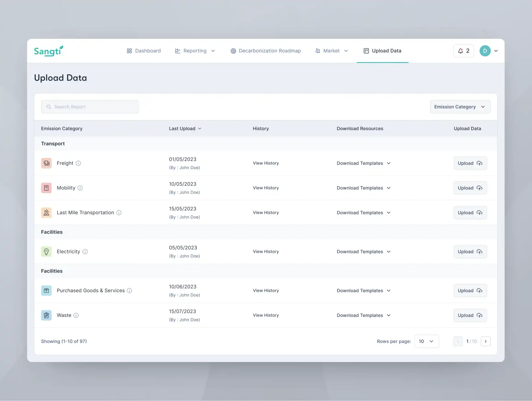
Task: View History for Electricity
Action: click(266, 252)
